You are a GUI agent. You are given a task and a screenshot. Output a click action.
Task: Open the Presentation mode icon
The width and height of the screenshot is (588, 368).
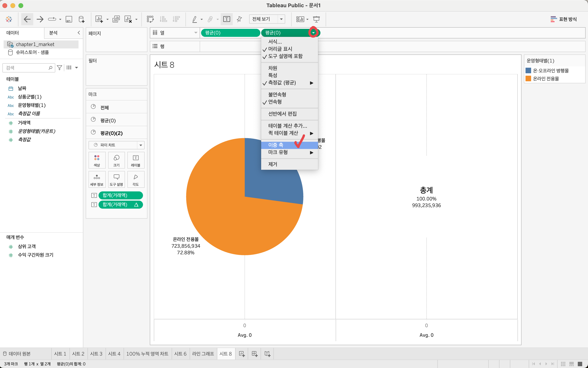[x=316, y=19]
